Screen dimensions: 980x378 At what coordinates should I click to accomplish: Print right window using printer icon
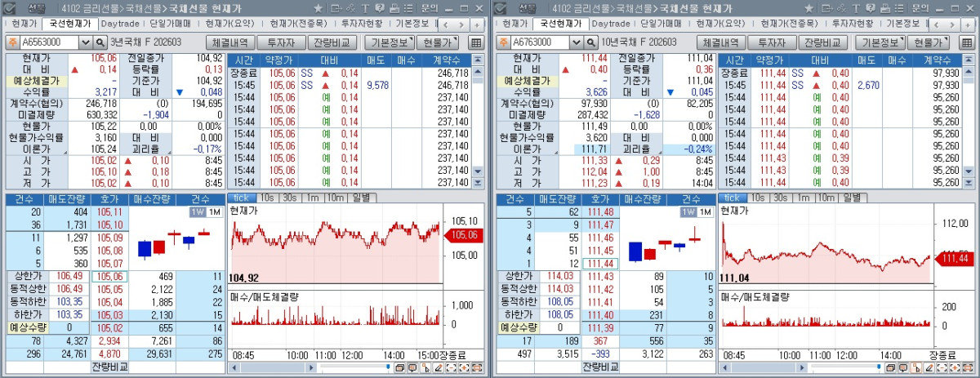[884, 8]
